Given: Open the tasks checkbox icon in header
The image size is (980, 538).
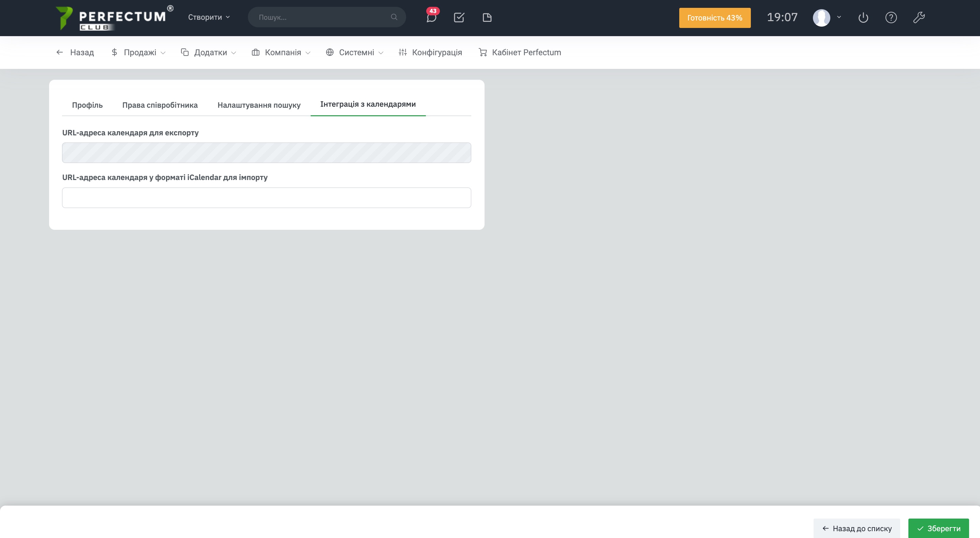Looking at the screenshot, I should pyautogui.click(x=459, y=17).
